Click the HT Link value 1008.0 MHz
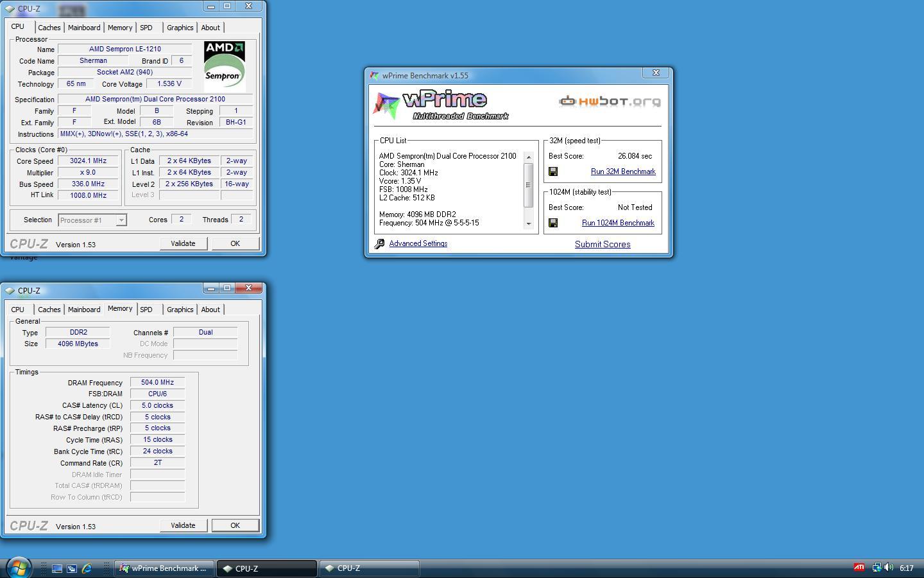This screenshot has height=578, width=924. pyautogui.click(x=89, y=195)
